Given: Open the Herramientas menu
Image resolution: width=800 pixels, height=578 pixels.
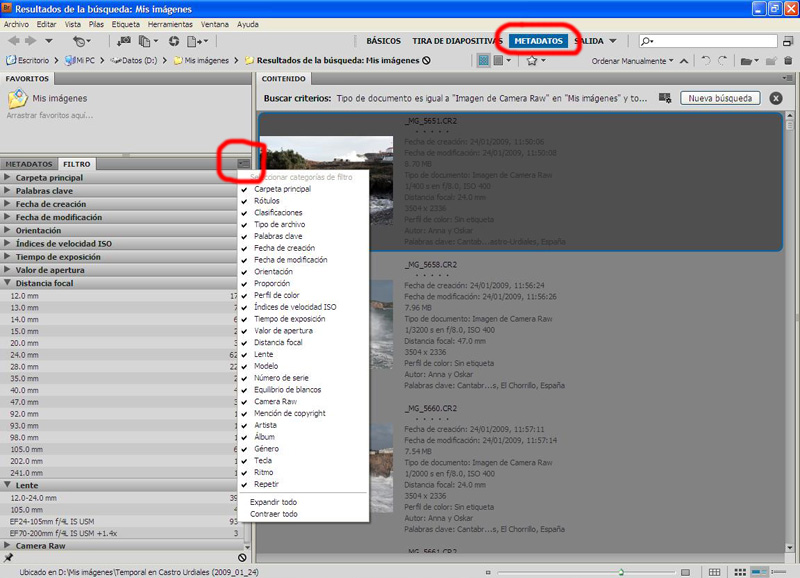Looking at the screenshot, I should click(x=170, y=24).
